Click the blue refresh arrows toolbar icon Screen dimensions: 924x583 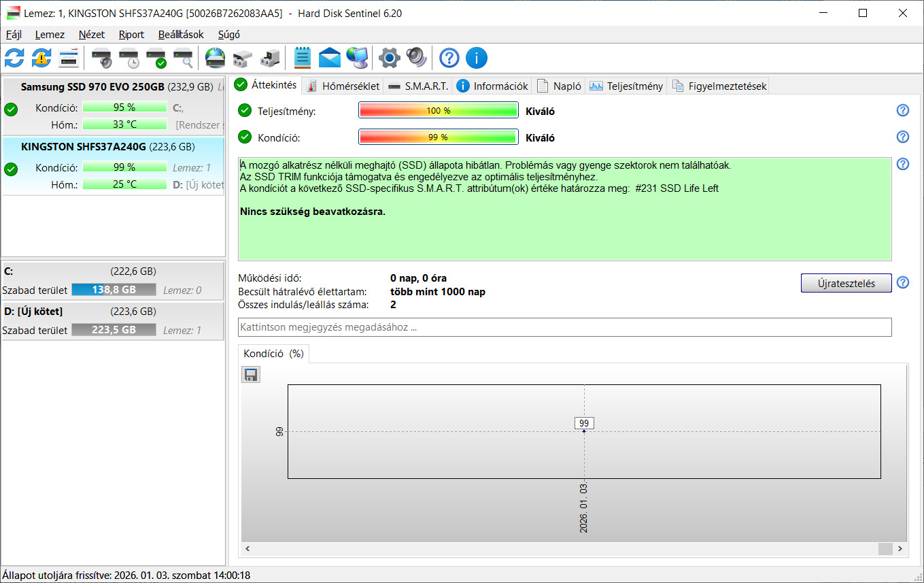(14, 58)
